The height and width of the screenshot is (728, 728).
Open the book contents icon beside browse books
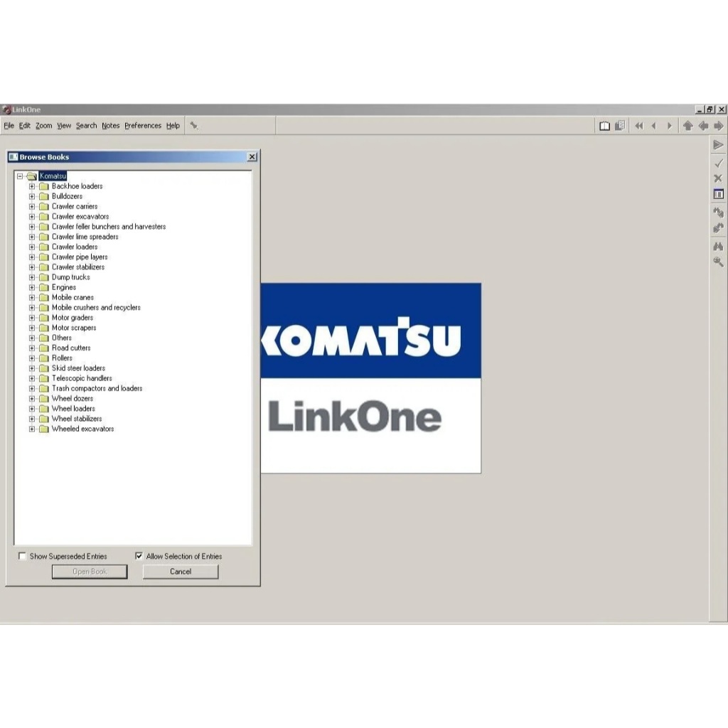[619, 125]
